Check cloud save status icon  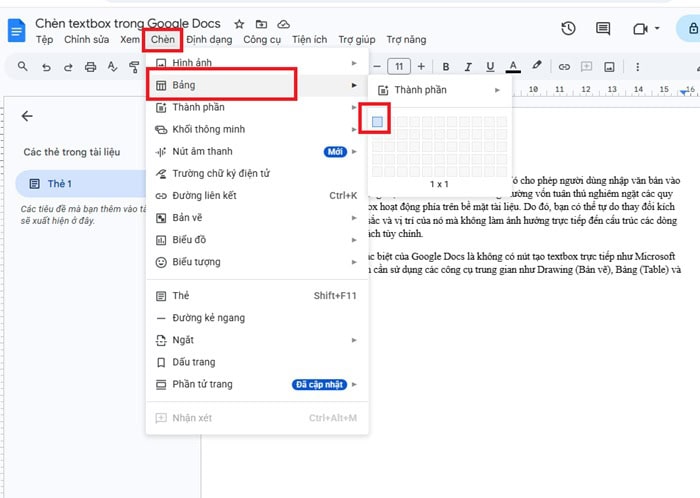pyautogui.click(x=283, y=24)
